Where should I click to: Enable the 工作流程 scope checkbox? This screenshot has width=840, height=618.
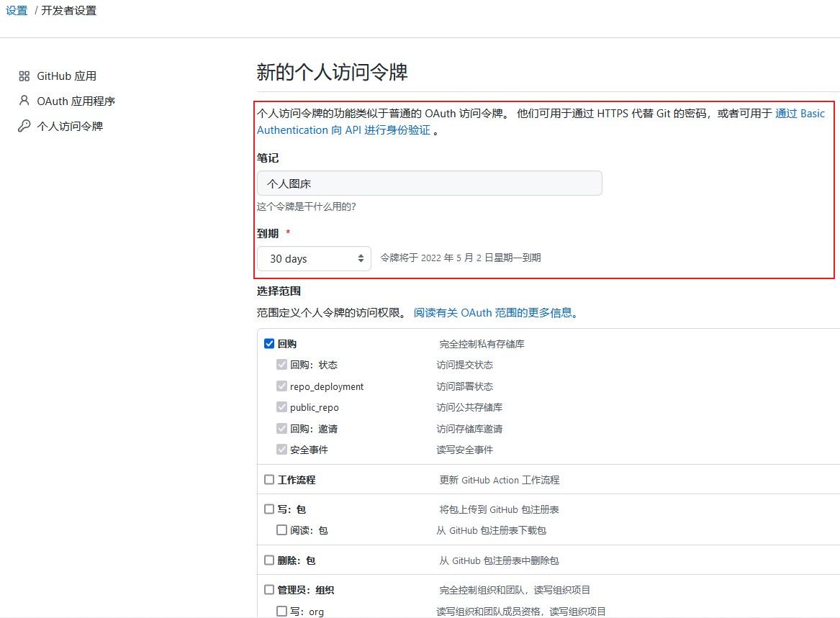[x=269, y=480]
